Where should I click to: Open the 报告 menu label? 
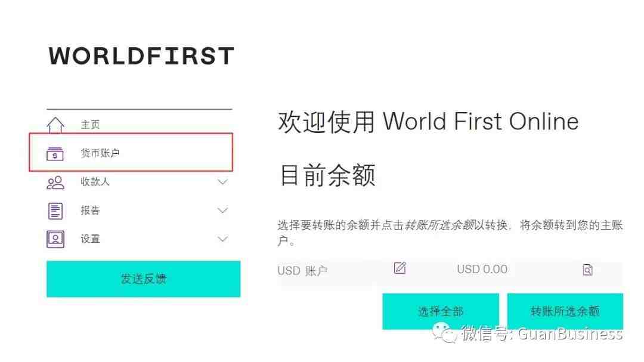click(x=91, y=211)
